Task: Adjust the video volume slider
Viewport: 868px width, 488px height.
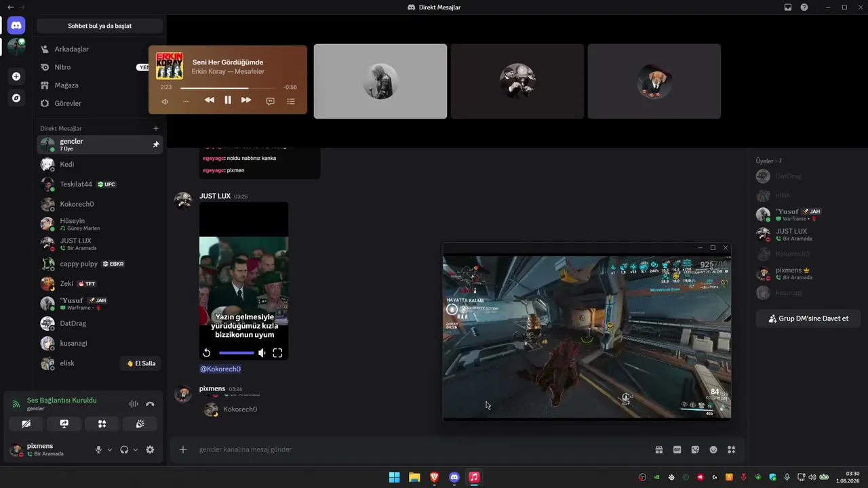Action: [x=237, y=353]
